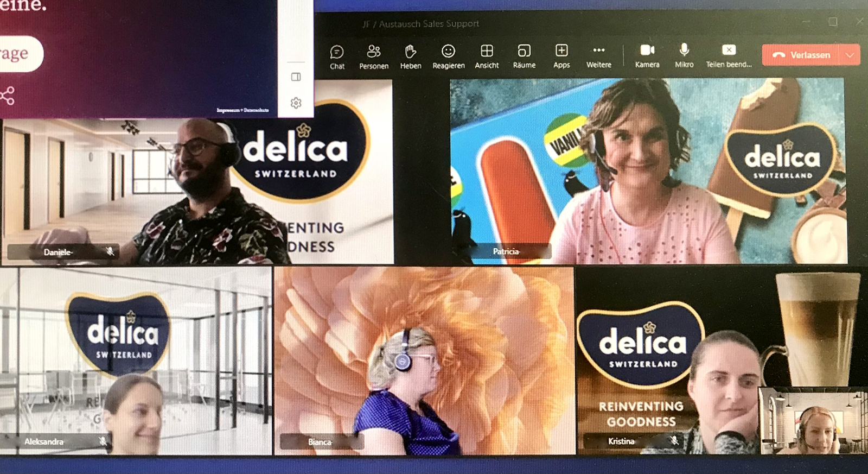Open the Impressum + Datenschutz link
Image resolution: width=868 pixels, height=474 pixels.
[x=242, y=110]
